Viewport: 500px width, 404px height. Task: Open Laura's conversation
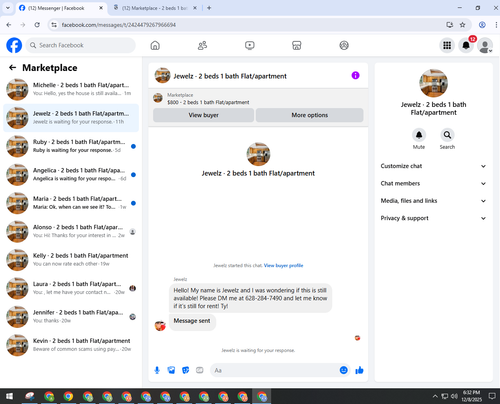[71, 288]
